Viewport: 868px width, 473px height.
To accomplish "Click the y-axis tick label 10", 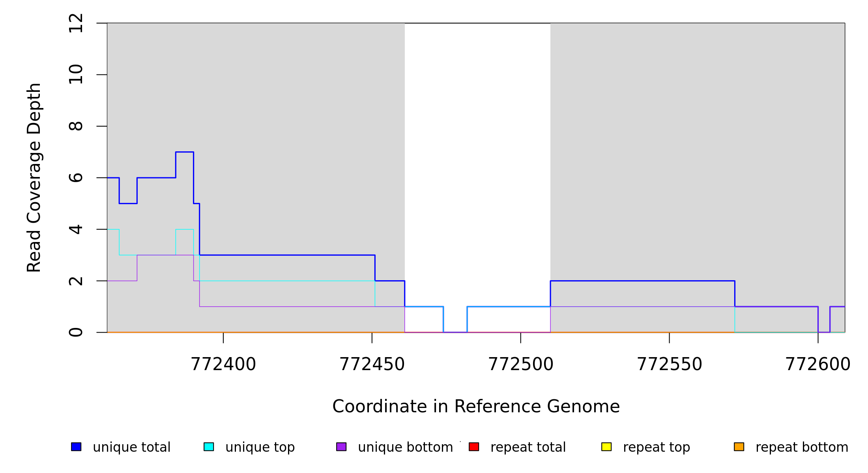I will pos(76,74).
